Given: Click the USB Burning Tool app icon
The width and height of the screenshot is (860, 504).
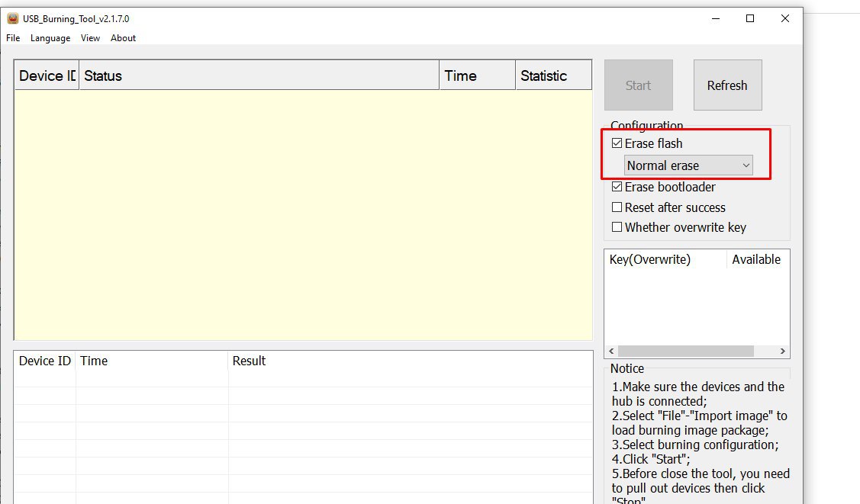Looking at the screenshot, I should click(13, 18).
